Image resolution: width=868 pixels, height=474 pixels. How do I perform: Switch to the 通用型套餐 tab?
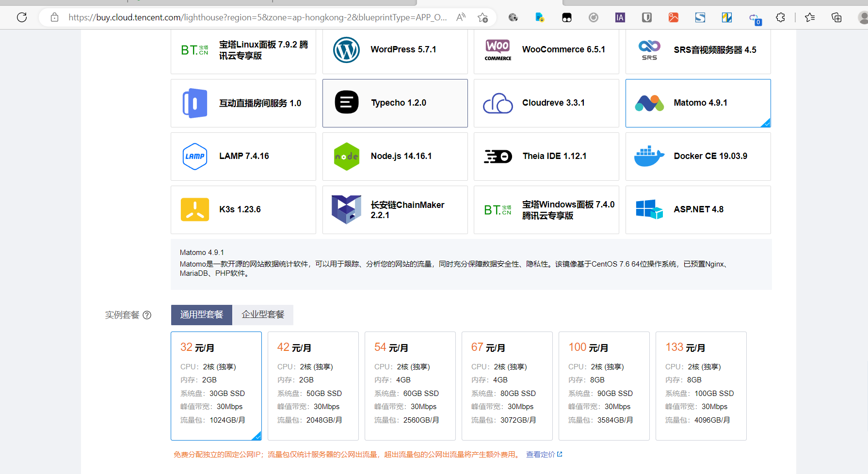(201, 315)
